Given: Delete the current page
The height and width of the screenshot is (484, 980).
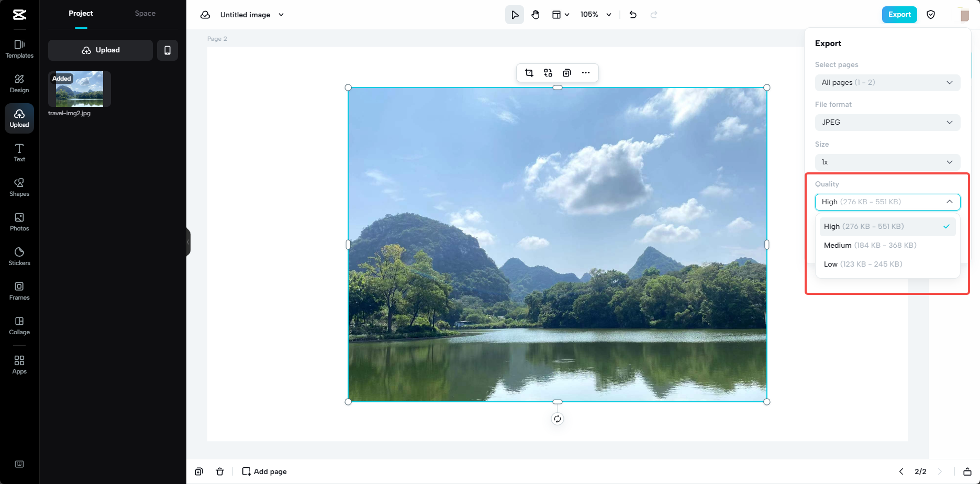Looking at the screenshot, I should click(x=220, y=471).
